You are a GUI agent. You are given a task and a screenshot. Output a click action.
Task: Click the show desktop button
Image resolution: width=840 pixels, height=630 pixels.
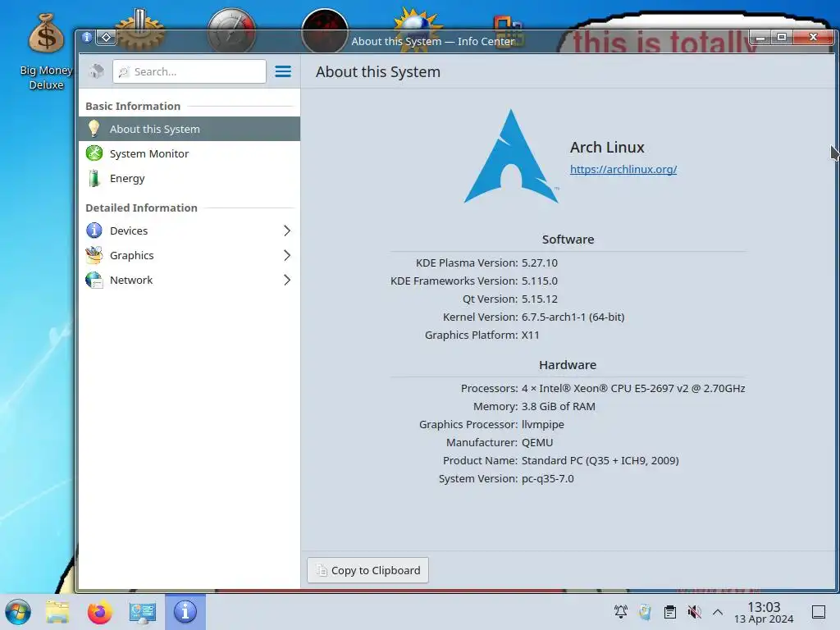pyautogui.click(x=818, y=612)
